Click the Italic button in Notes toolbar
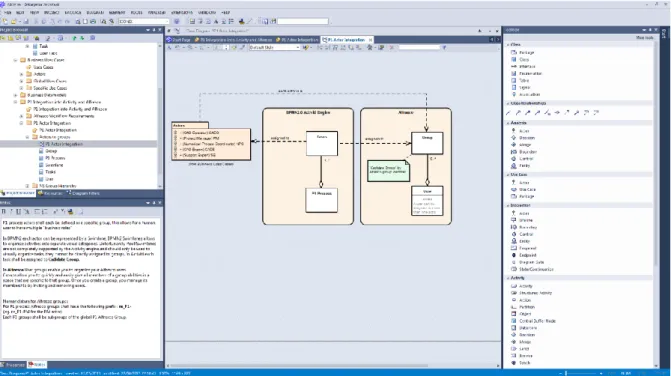 [x=11, y=212]
